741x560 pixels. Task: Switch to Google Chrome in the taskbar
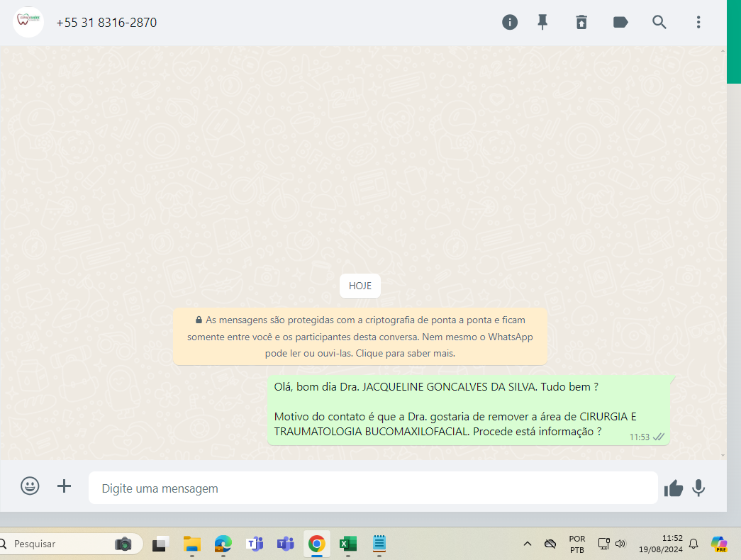click(317, 544)
